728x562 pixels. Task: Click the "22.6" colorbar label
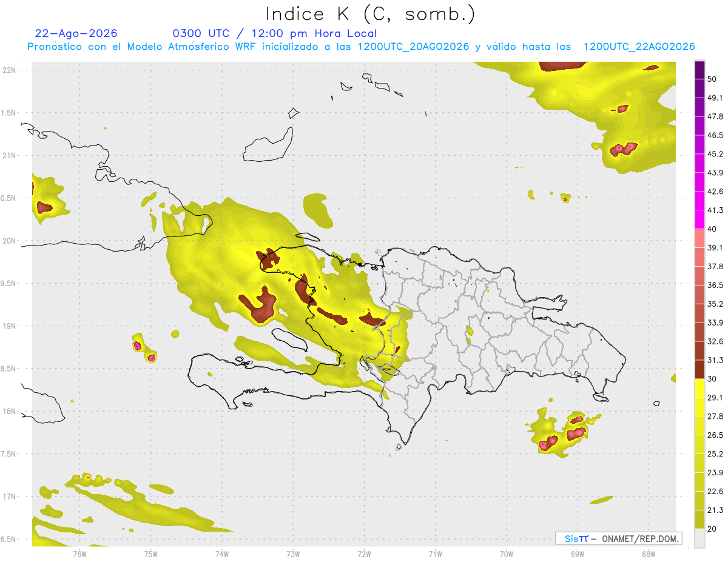coord(715,492)
